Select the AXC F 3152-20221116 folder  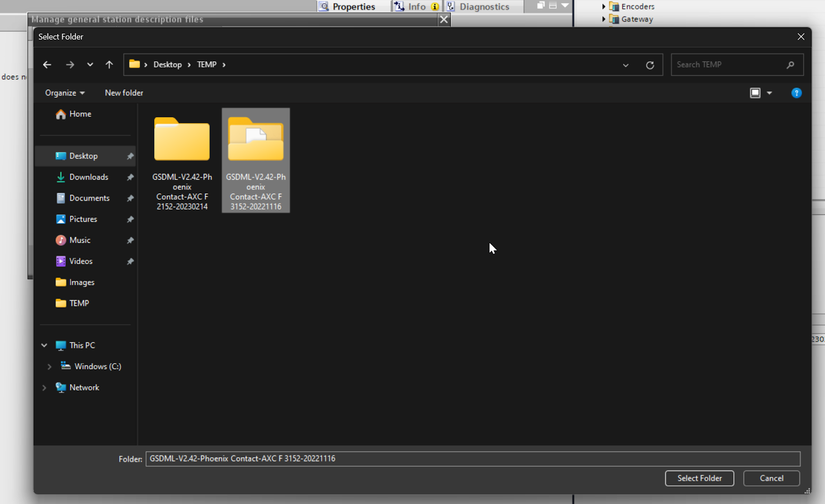click(x=256, y=160)
